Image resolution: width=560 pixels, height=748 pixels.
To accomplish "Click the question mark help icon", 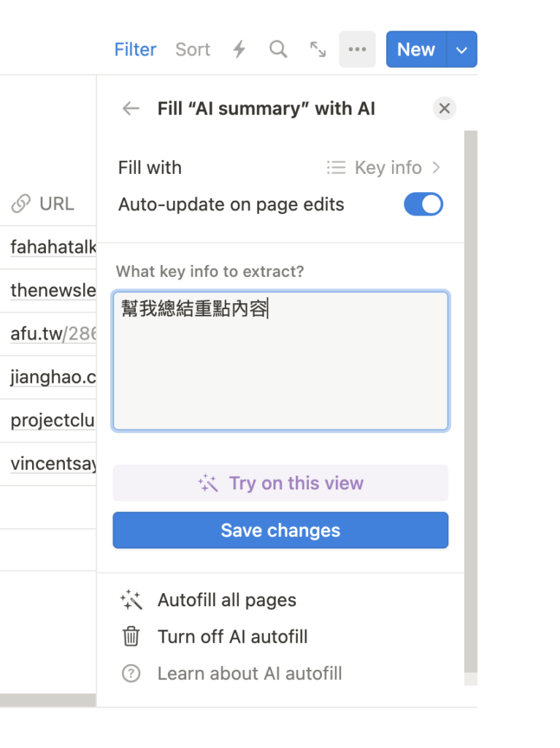I will pos(131,673).
